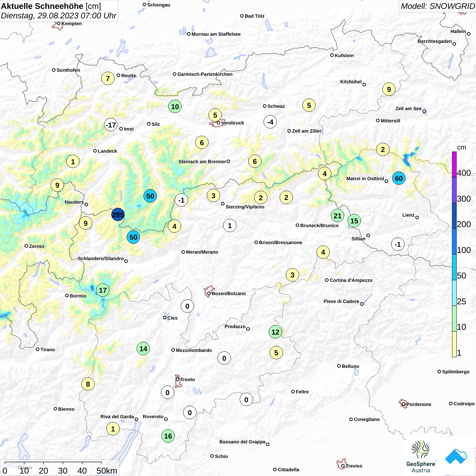Click the GeoSphere Austria logo
This screenshot has height=476, width=476.
tap(421, 457)
